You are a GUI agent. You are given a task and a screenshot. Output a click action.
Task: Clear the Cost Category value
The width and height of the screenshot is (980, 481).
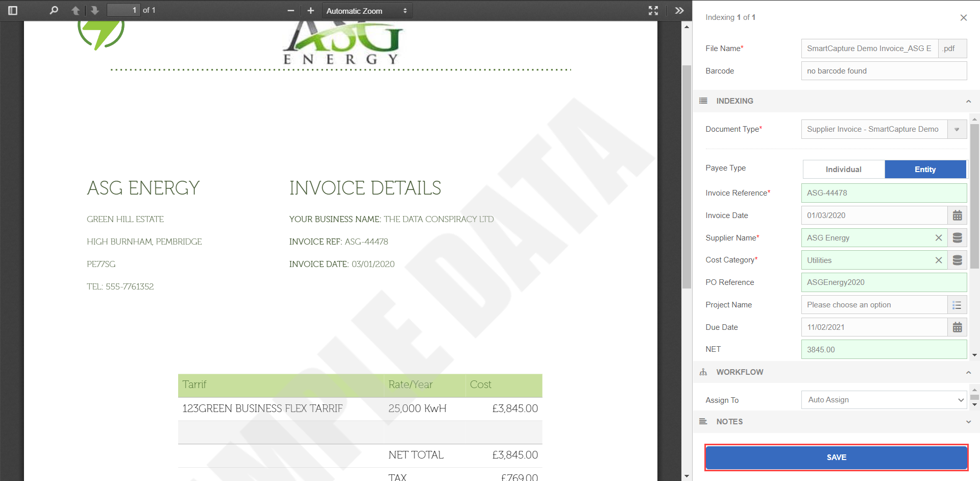(939, 260)
